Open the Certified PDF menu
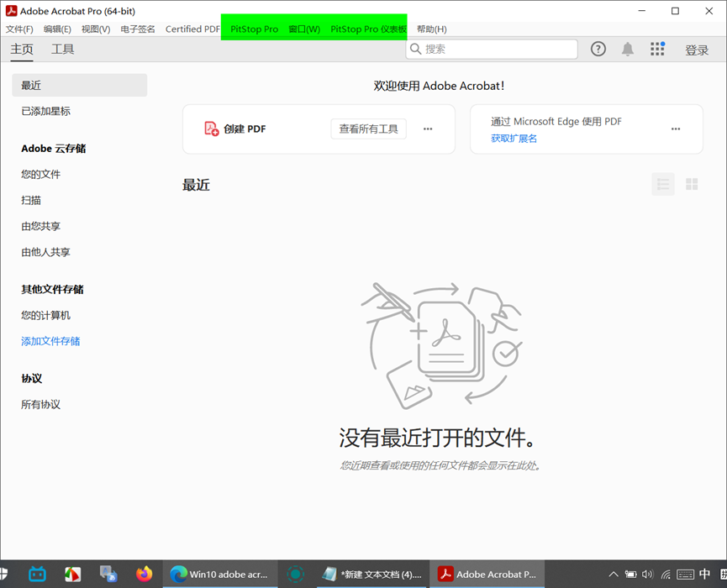The image size is (727, 588). tap(192, 29)
